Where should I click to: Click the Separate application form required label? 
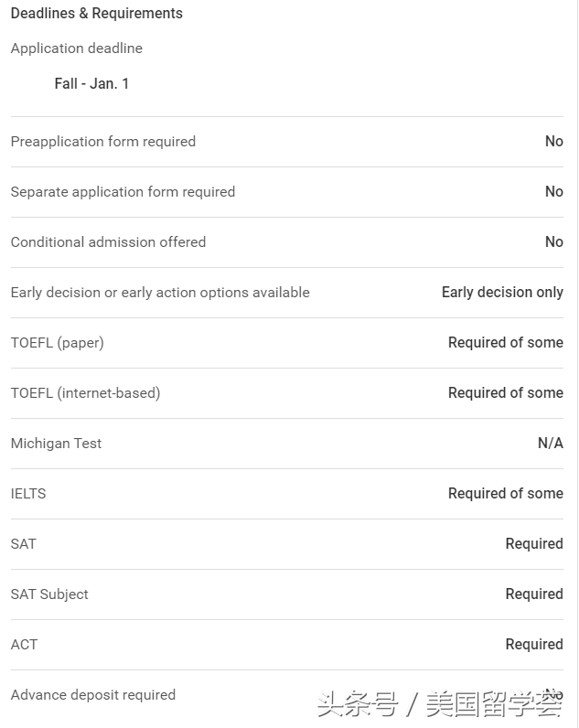click(123, 192)
